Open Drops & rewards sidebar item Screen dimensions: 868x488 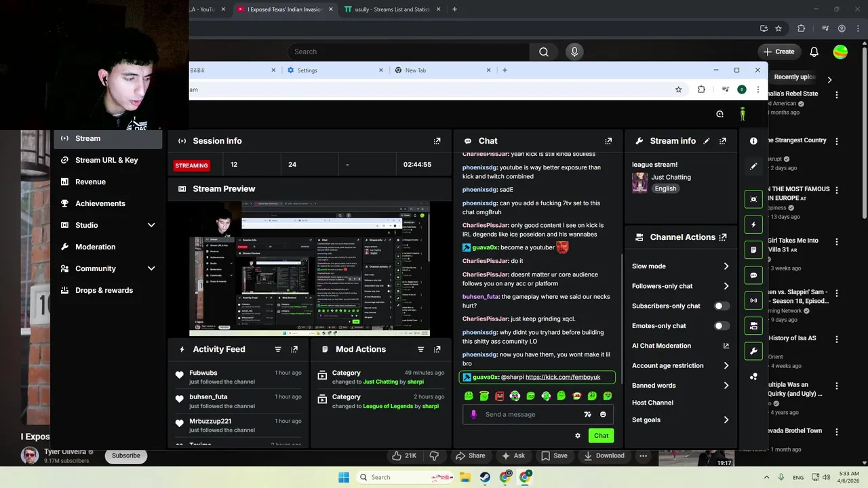(108, 290)
